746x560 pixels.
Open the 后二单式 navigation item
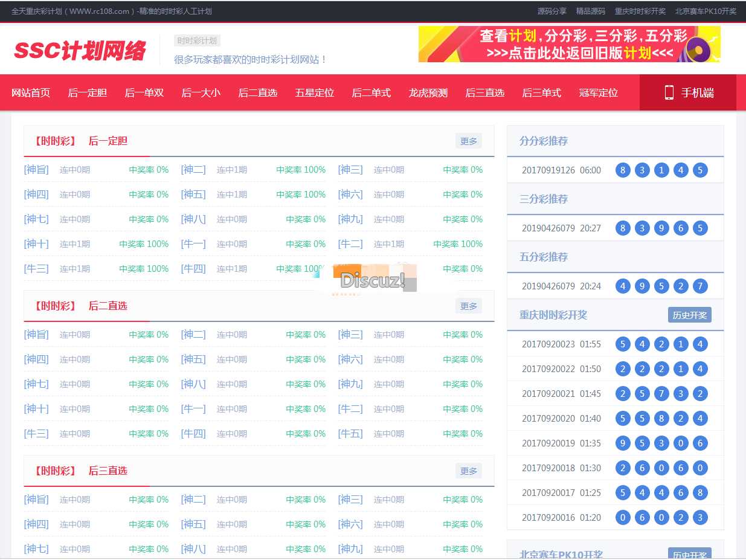pyautogui.click(x=371, y=93)
